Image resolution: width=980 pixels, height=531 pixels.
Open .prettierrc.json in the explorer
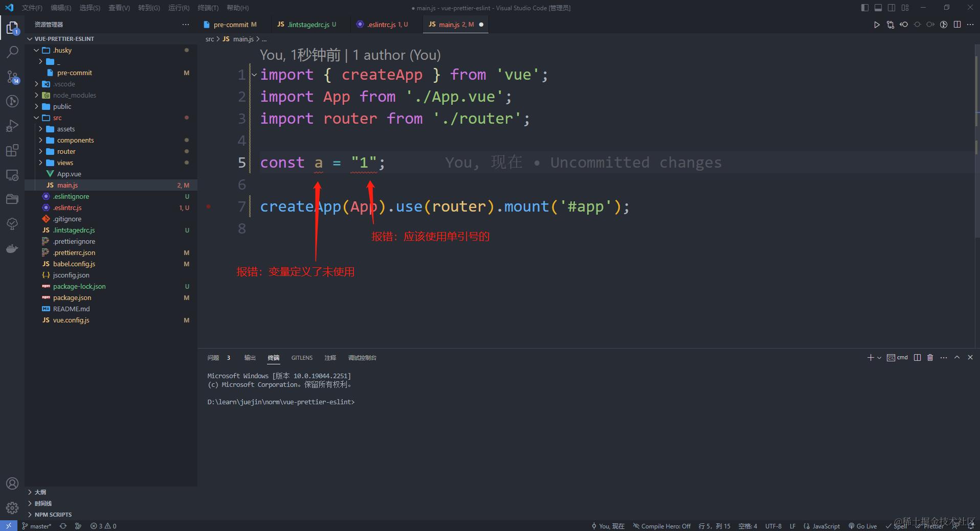[111, 252]
